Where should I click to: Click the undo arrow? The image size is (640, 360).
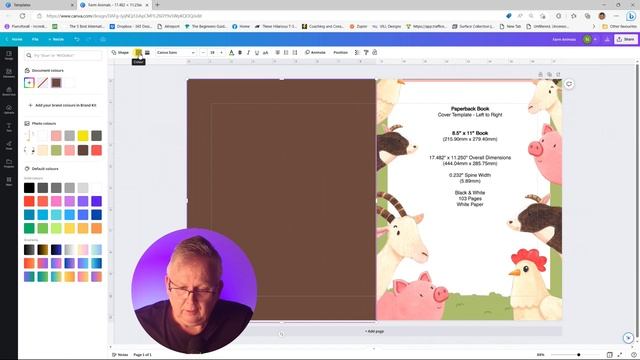pos(77,39)
